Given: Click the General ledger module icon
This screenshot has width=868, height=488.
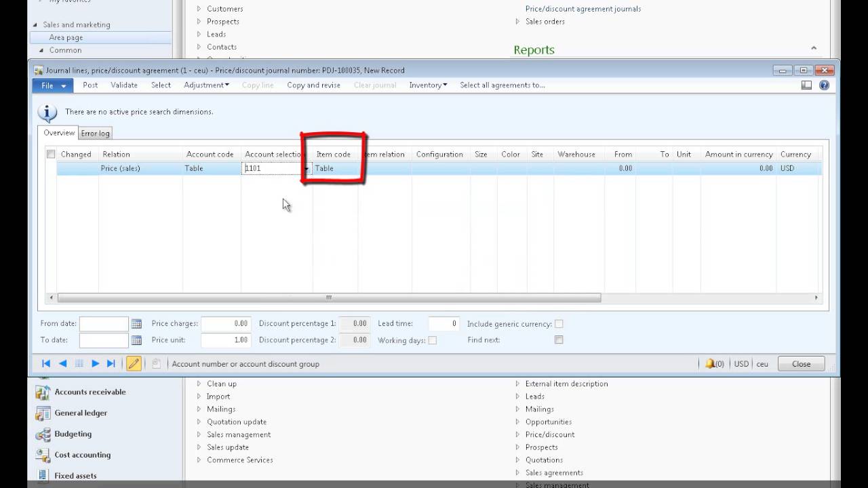Looking at the screenshot, I should (43, 413).
